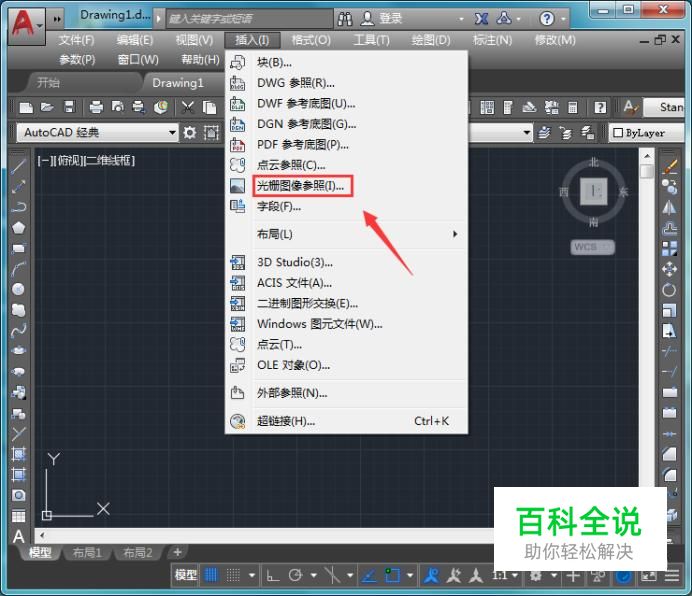This screenshot has width=692, height=596.
Task: Click the Autodesk Exchange X icon
Action: coord(481,19)
